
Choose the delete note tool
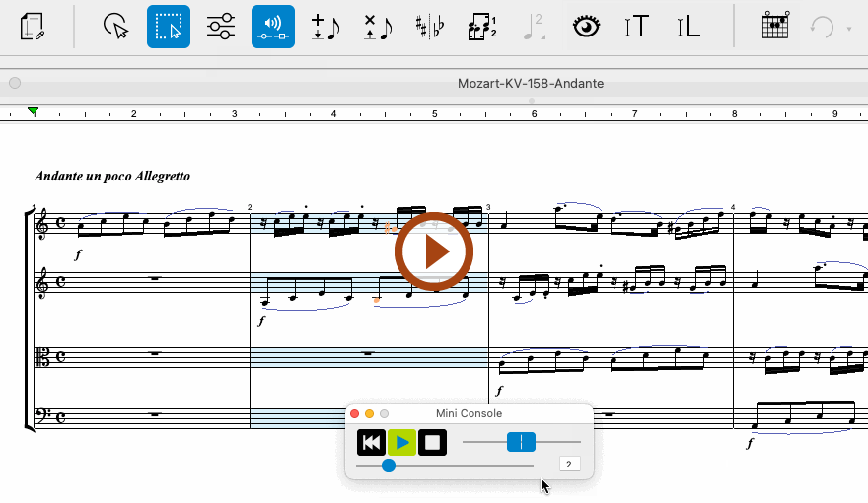coord(378,27)
